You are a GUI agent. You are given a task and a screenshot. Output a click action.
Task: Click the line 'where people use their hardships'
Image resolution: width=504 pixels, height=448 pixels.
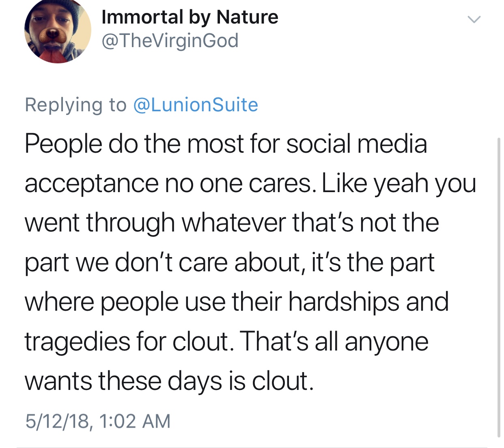[237, 302]
